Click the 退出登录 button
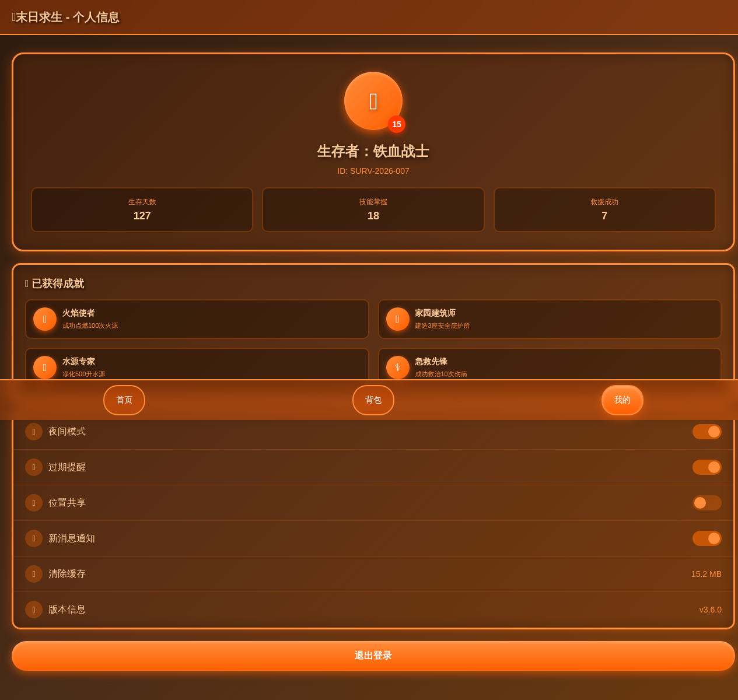Screen dimensions: 738x700 coord(373,656)
